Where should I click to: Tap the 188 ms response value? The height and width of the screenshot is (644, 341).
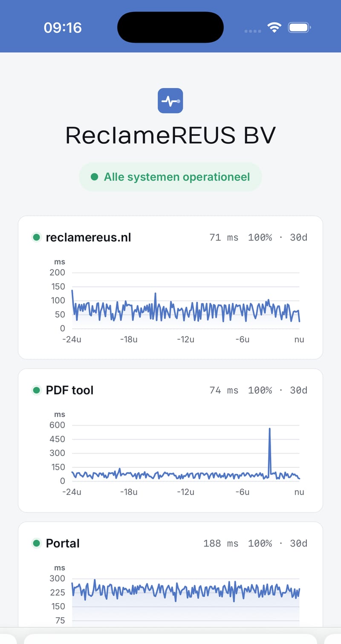point(221,543)
